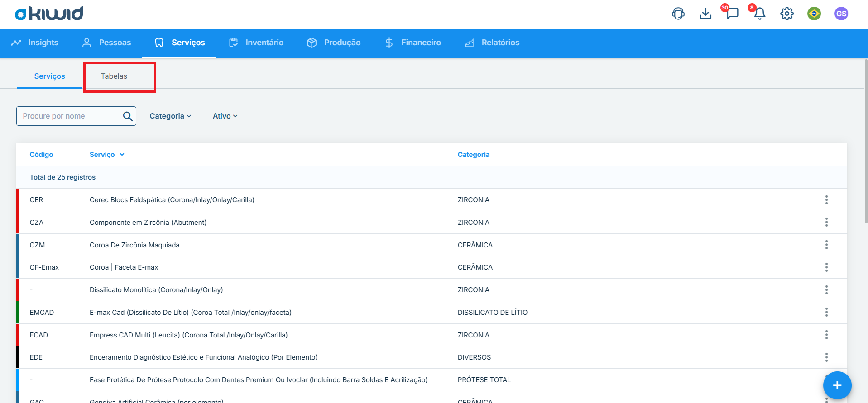Viewport: 868px width, 403px height.
Task: Click the page vertical scrollbar
Action: pyautogui.click(x=866, y=140)
